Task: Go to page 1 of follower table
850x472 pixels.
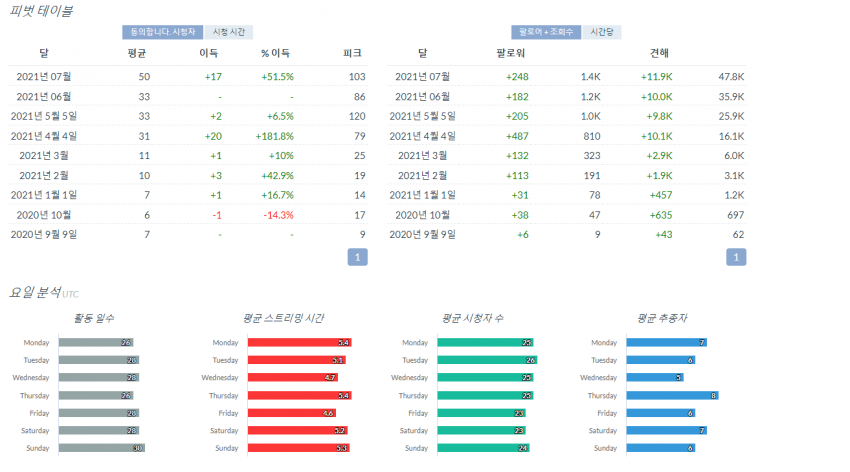Action: click(736, 257)
